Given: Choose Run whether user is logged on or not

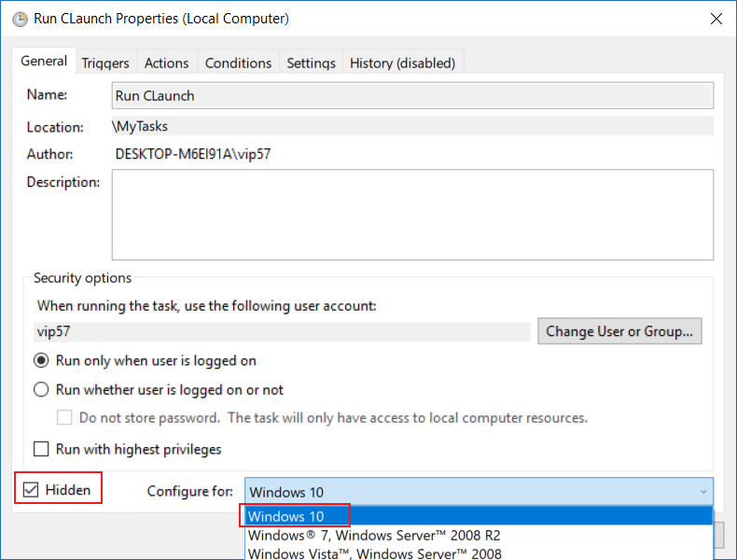Looking at the screenshot, I should [42, 390].
